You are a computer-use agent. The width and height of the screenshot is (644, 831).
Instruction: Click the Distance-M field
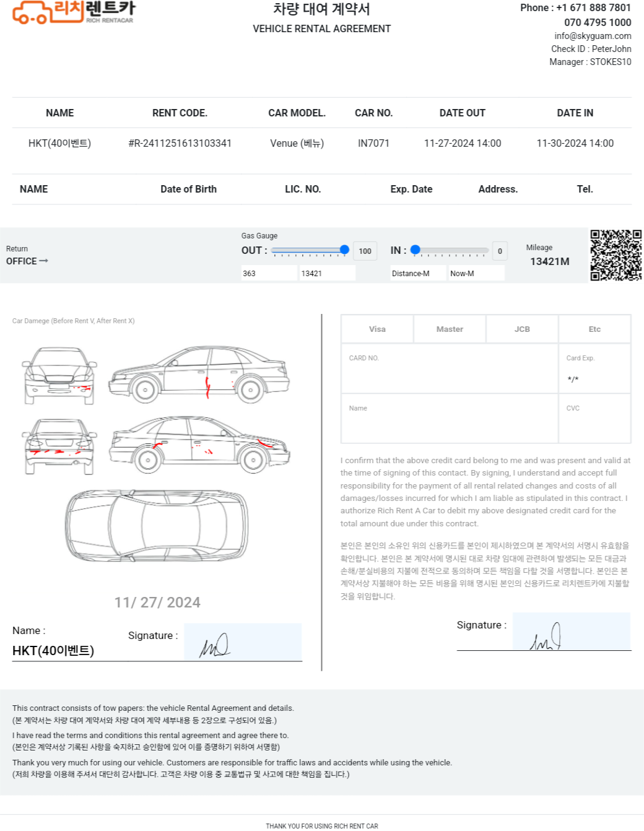(x=418, y=273)
